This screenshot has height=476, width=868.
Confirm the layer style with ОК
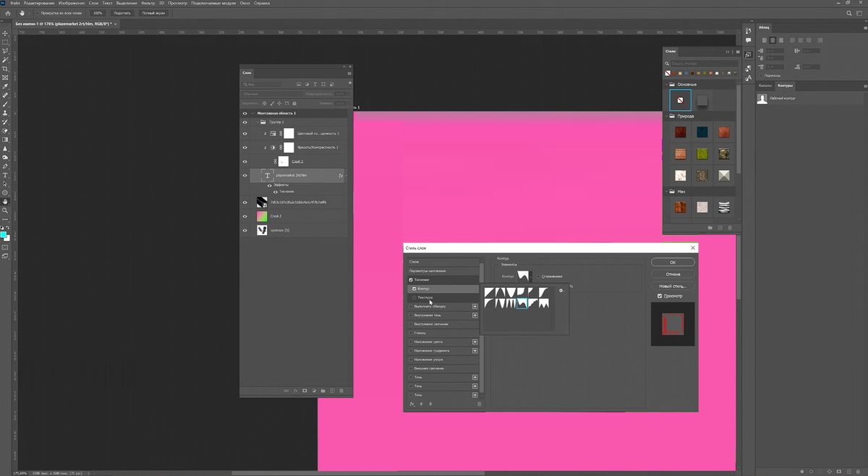pos(673,262)
